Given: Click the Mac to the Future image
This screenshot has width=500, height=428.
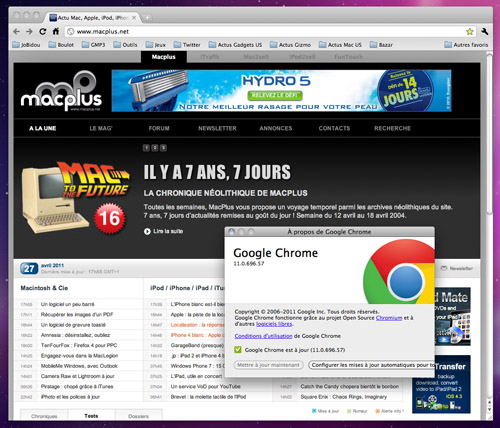Looking at the screenshot, I should [x=75, y=197].
